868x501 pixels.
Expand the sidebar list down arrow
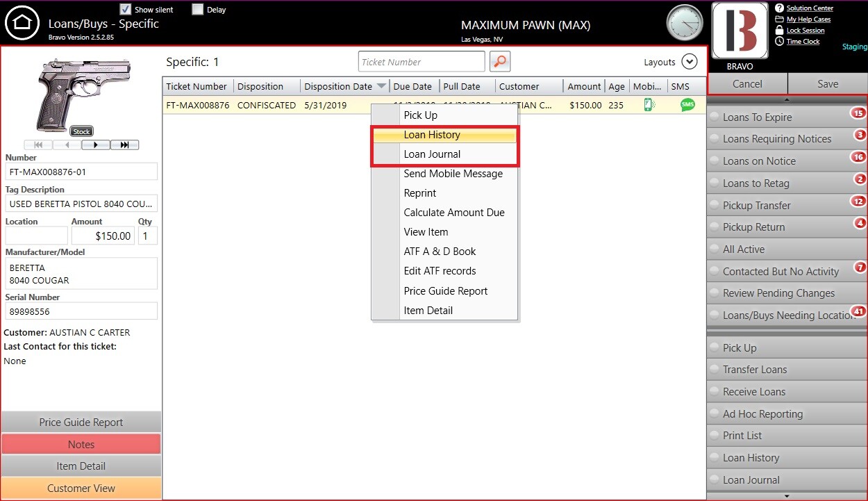[x=787, y=496]
